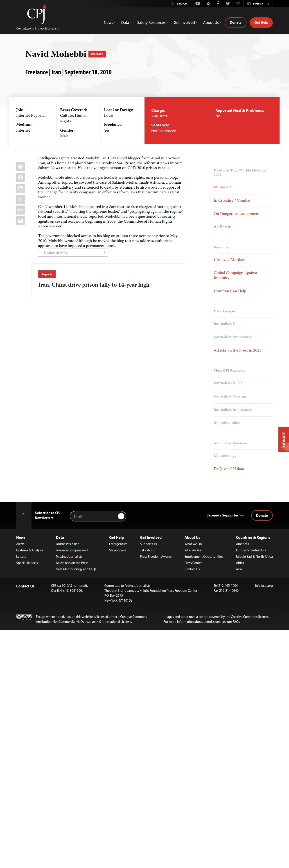Viewport: 289px width, 868px height.
Task: Share article on X
Action: [x=20, y=199]
